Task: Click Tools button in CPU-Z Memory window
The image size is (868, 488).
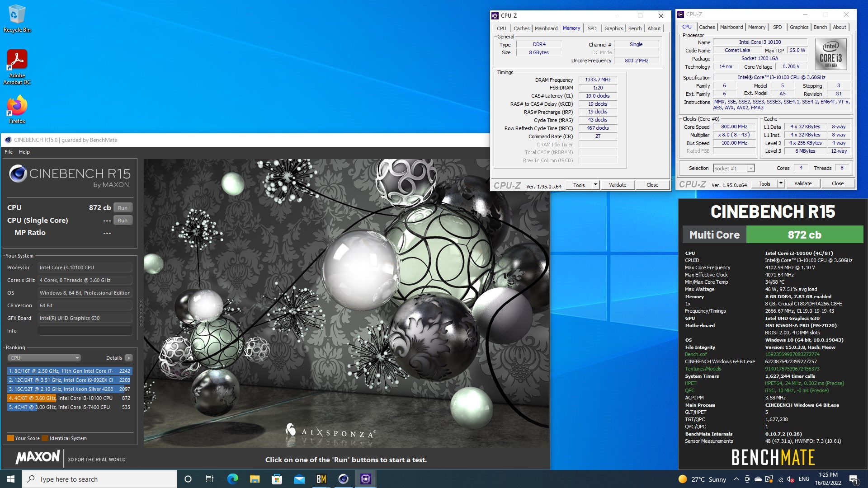Action: coord(579,185)
